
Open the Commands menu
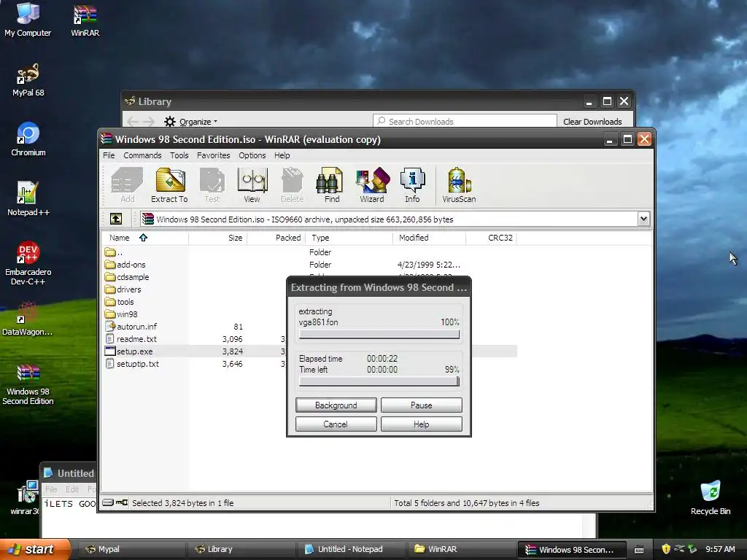[142, 155]
